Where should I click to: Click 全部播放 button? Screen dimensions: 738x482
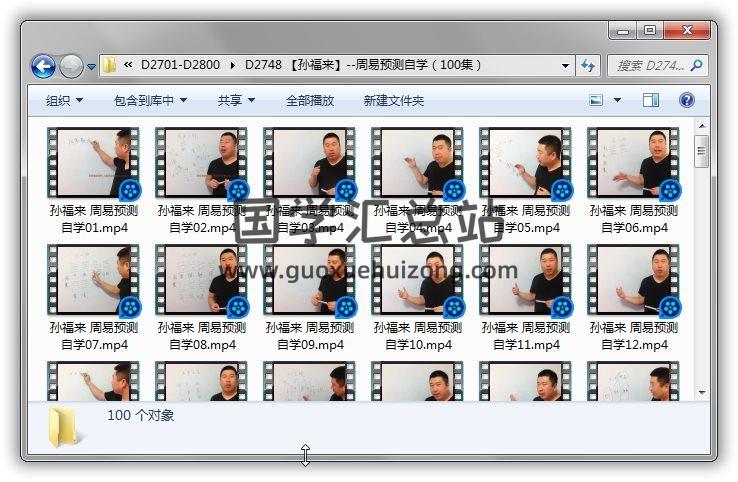(x=310, y=100)
